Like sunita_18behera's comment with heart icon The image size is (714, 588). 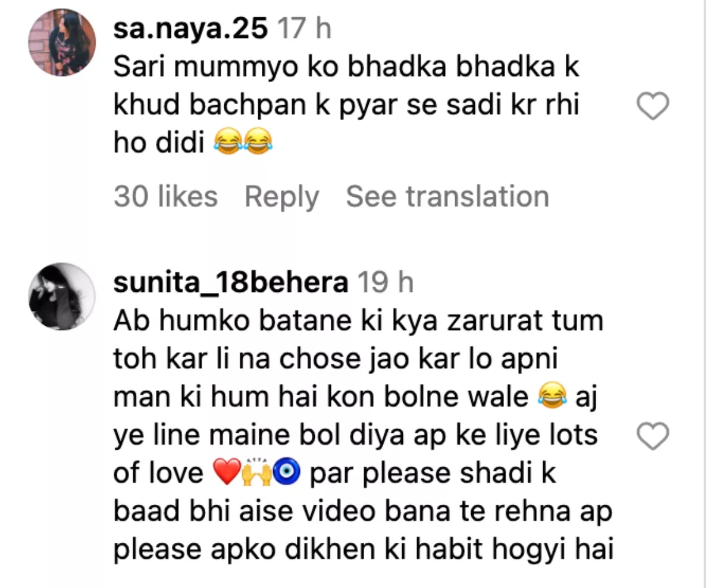pos(653,438)
